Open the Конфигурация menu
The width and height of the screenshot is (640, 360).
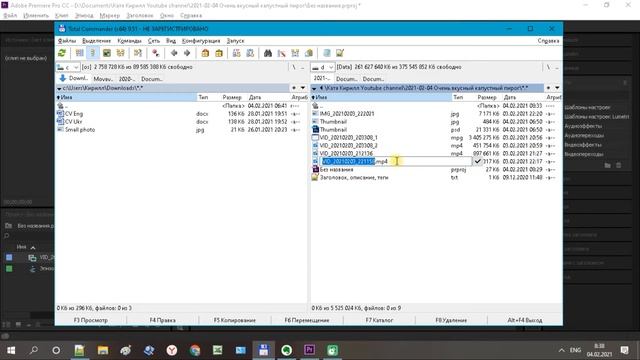point(201,41)
